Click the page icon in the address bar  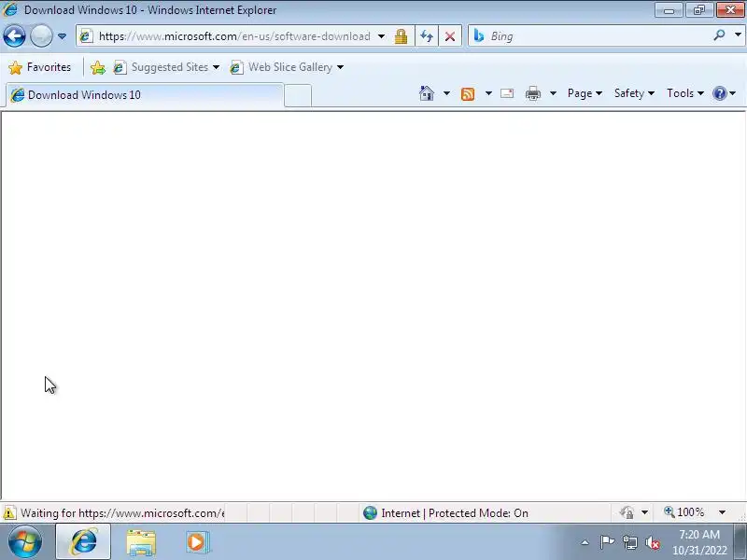(86, 36)
